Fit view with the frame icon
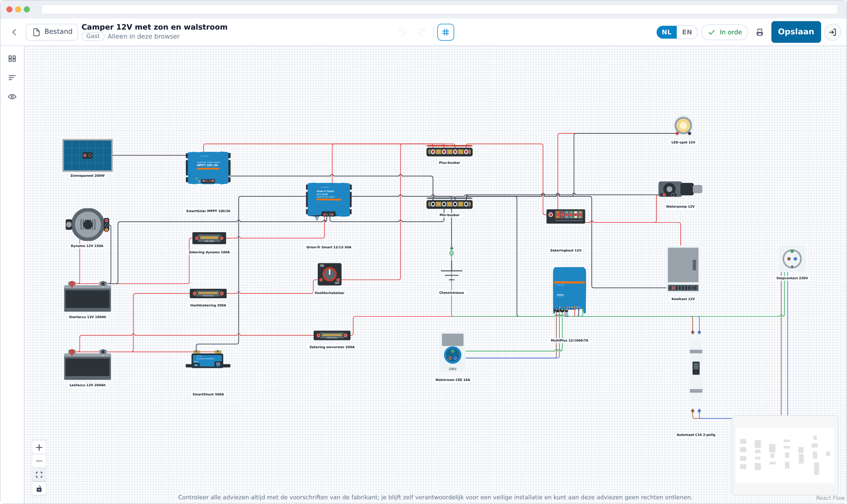Screen dimensions: 847x504 click(39, 475)
